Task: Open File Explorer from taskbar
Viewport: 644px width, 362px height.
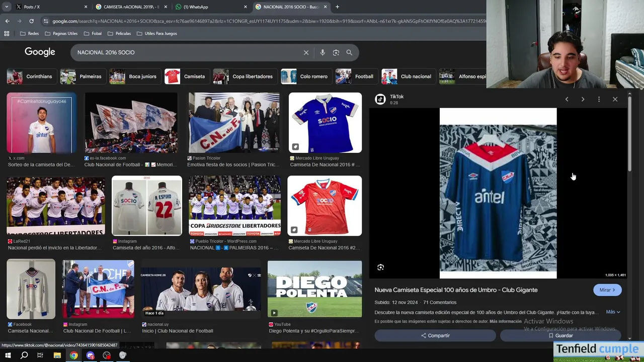Action: tap(57, 355)
